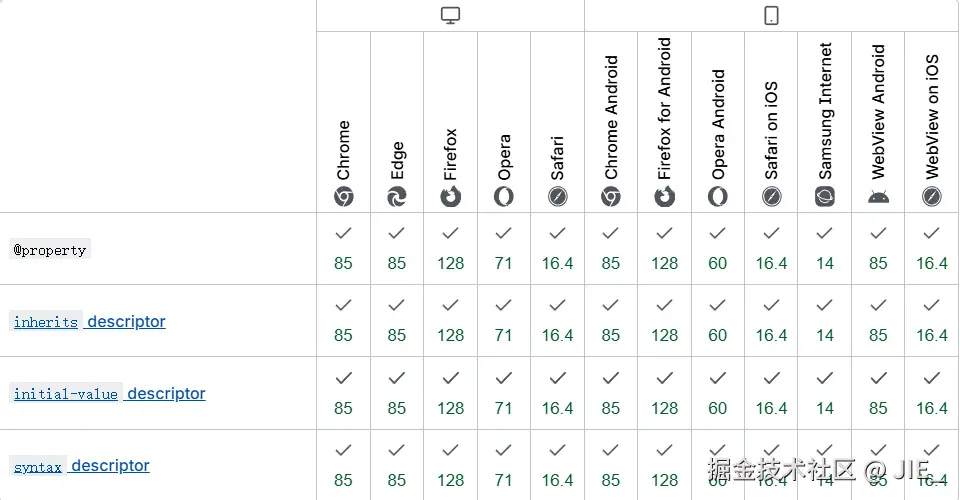
Task: Click the Chrome browser icon
Action: point(344,197)
